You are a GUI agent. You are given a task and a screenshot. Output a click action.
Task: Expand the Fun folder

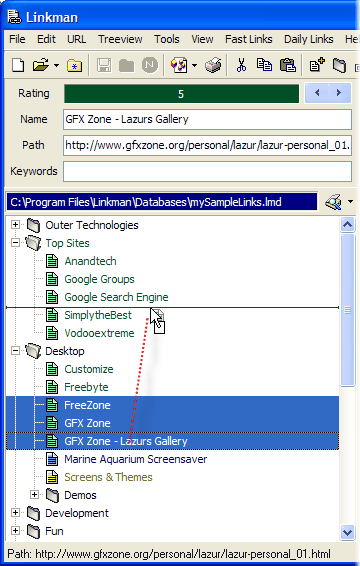pos(15,531)
